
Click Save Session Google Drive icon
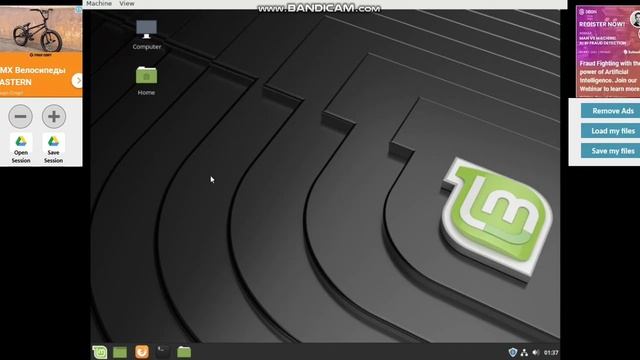(x=53, y=149)
